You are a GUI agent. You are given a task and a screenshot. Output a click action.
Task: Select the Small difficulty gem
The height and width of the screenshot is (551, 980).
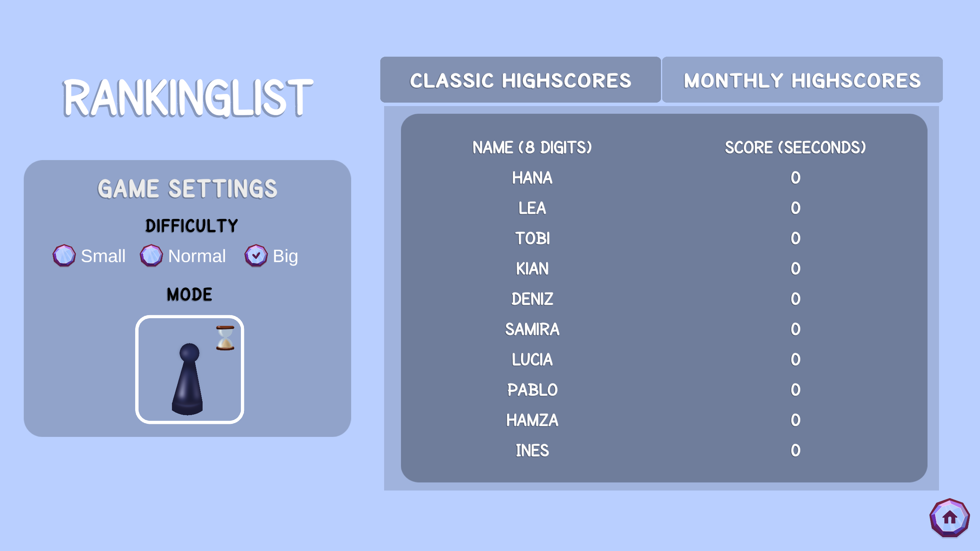click(x=64, y=255)
